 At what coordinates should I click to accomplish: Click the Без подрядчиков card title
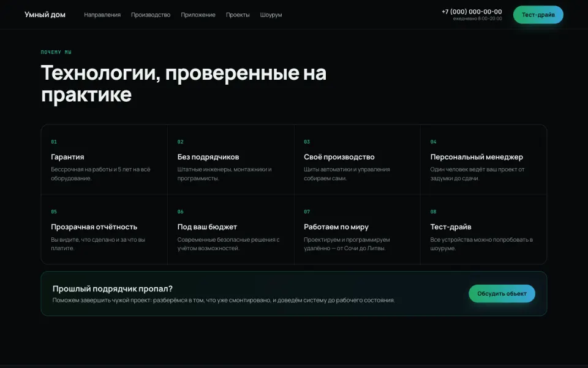[208, 157]
